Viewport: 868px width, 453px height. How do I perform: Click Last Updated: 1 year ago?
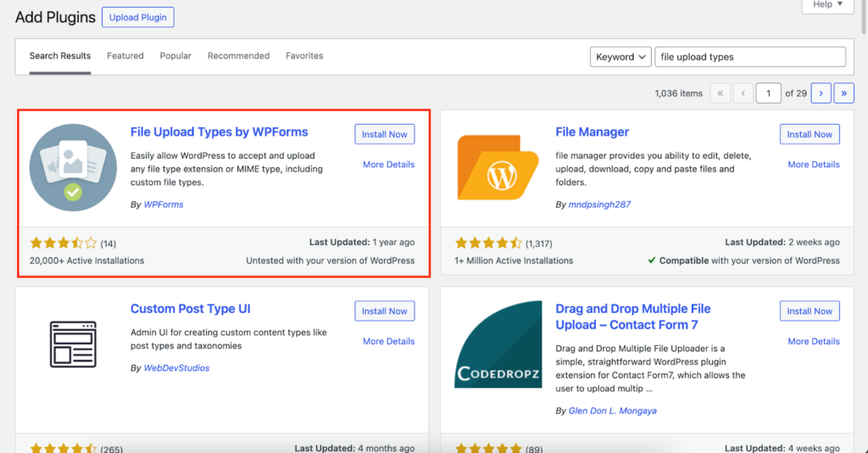362,242
